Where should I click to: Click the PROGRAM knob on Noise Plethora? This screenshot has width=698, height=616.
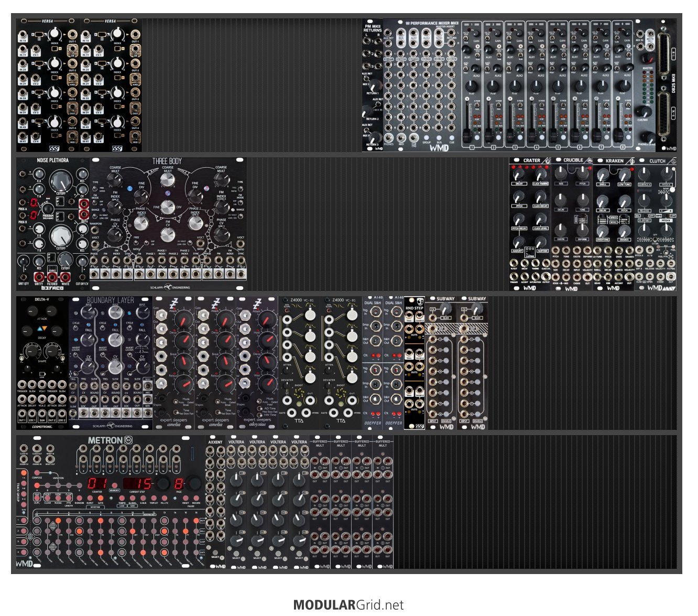coord(49,208)
